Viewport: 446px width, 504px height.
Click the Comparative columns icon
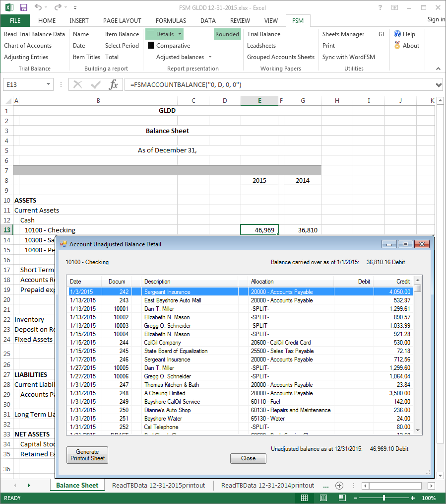pyautogui.click(x=151, y=45)
